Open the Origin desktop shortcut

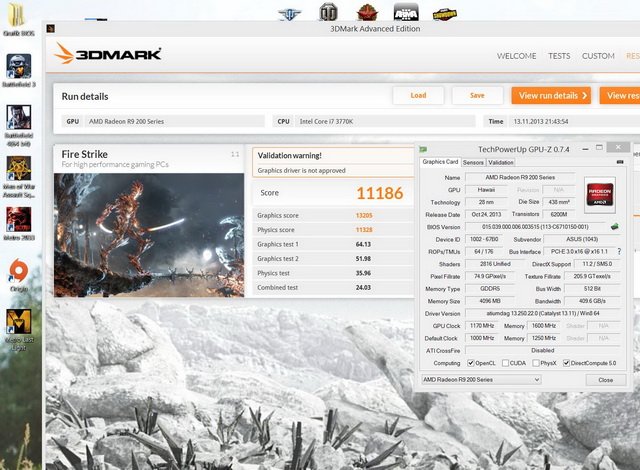pyautogui.click(x=18, y=271)
